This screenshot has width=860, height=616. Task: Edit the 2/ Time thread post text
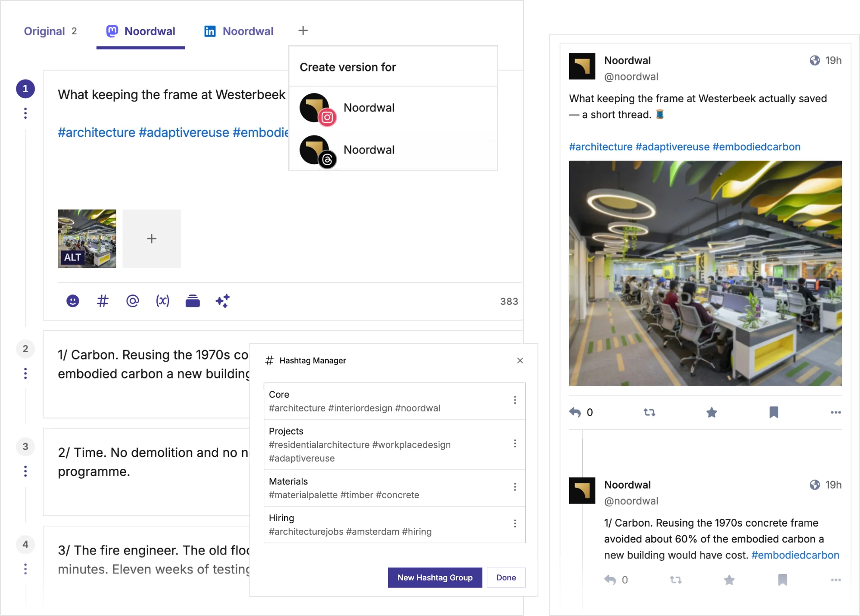click(154, 462)
